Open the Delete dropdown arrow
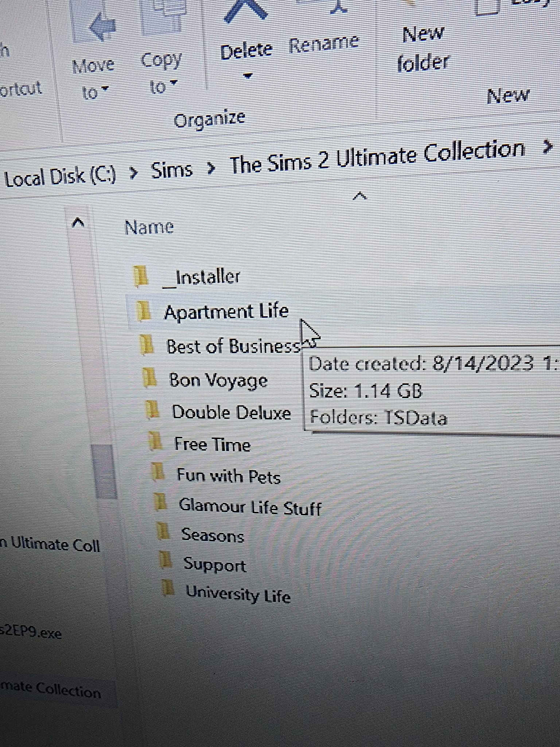This screenshot has height=747, width=560. pyautogui.click(x=248, y=76)
